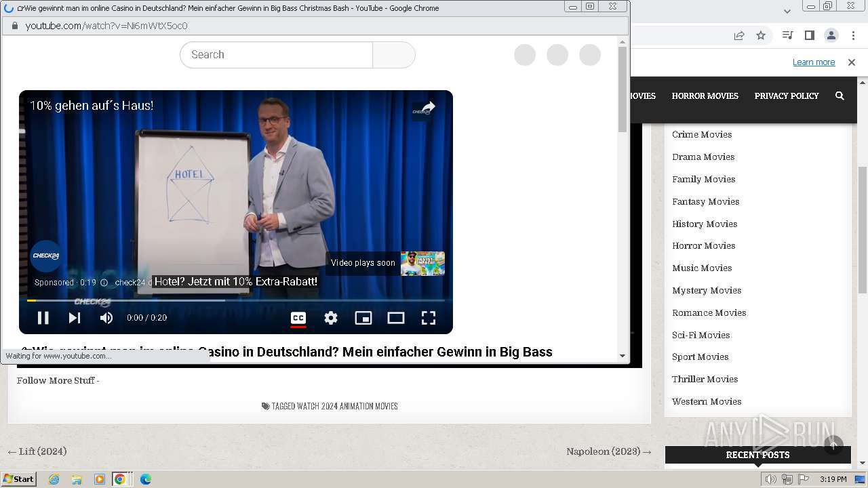Open Chrome media controls icon
868x488 pixels.
click(787, 35)
